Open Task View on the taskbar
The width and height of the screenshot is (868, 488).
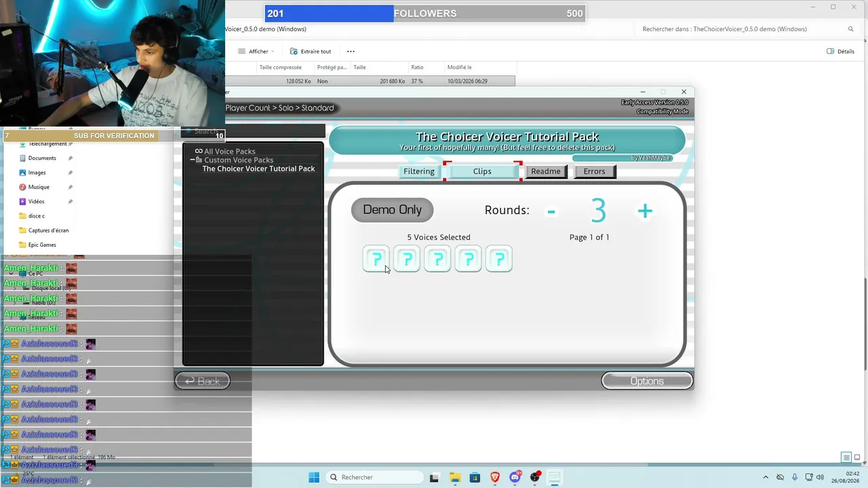(435, 477)
